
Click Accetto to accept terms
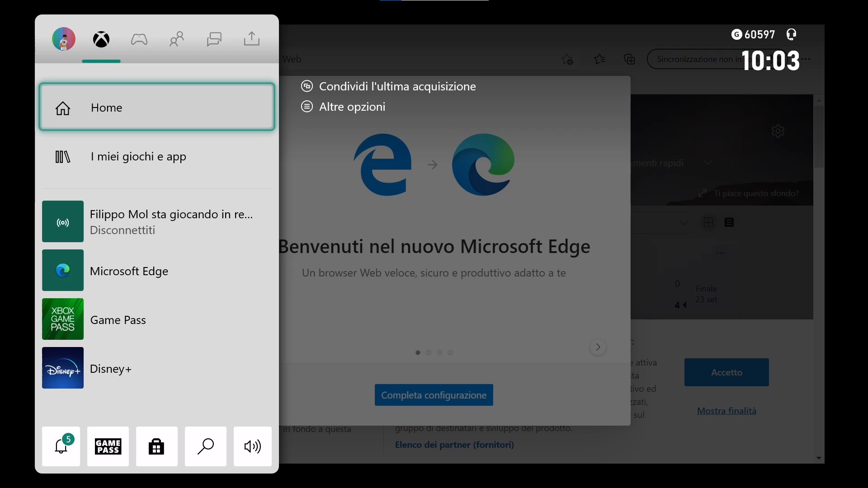click(726, 372)
